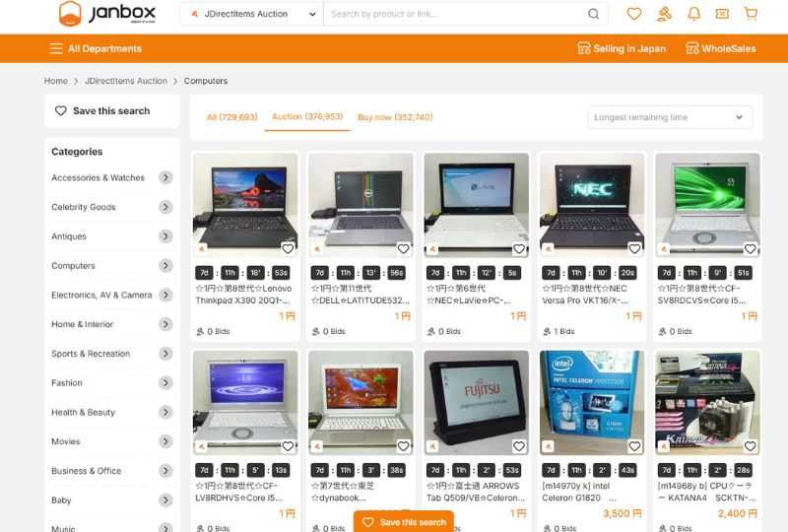The height and width of the screenshot is (532, 788).
Task: Favorite the Intel Celeron G1820 listing
Action: (x=634, y=446)
